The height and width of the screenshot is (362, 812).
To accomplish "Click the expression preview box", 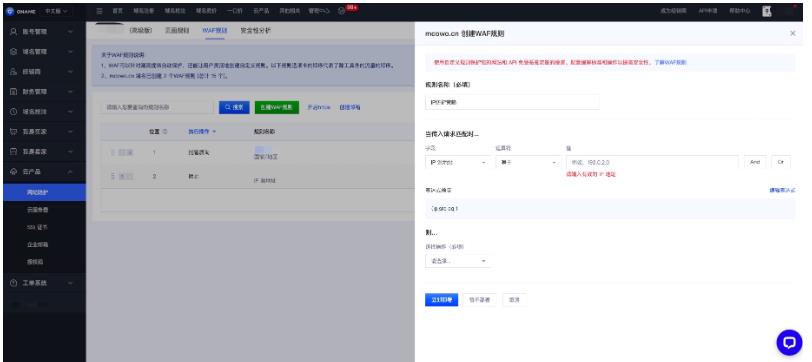I will pos(610,209).
